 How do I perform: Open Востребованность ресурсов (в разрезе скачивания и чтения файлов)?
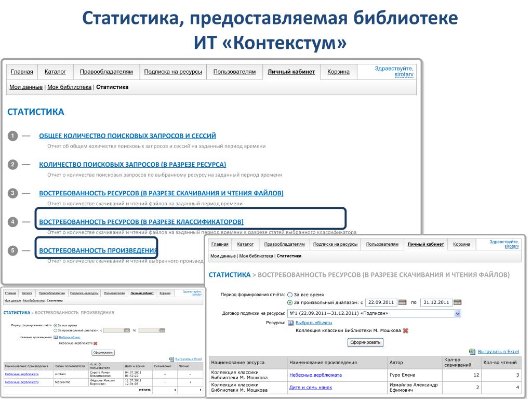coord(162,193)
